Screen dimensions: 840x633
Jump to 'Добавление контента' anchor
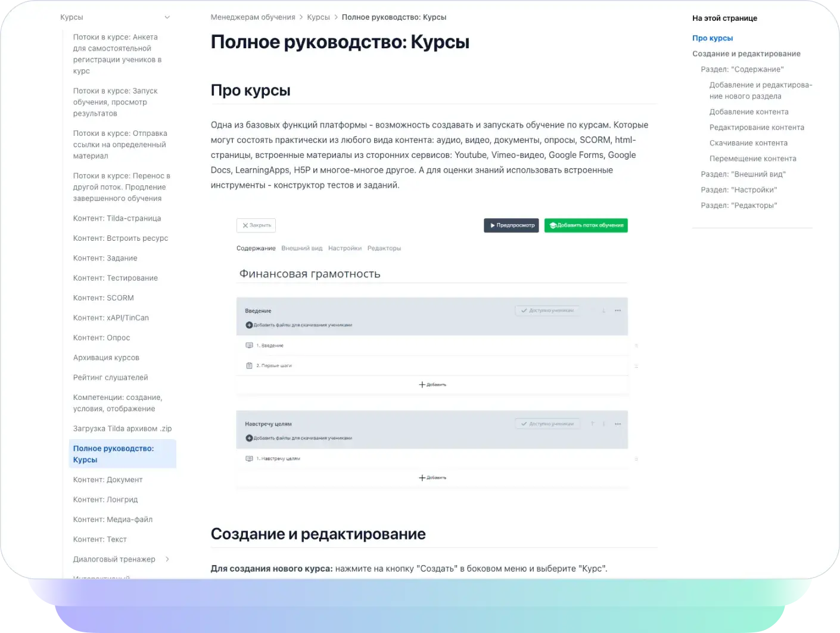tap(749, 112)
